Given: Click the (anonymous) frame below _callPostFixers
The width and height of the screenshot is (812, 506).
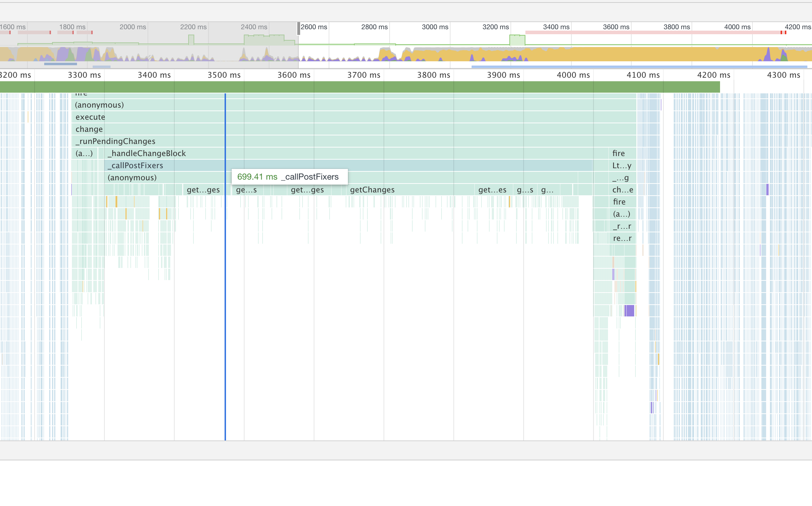Looking at the screenshot, I should click(341, 177).
